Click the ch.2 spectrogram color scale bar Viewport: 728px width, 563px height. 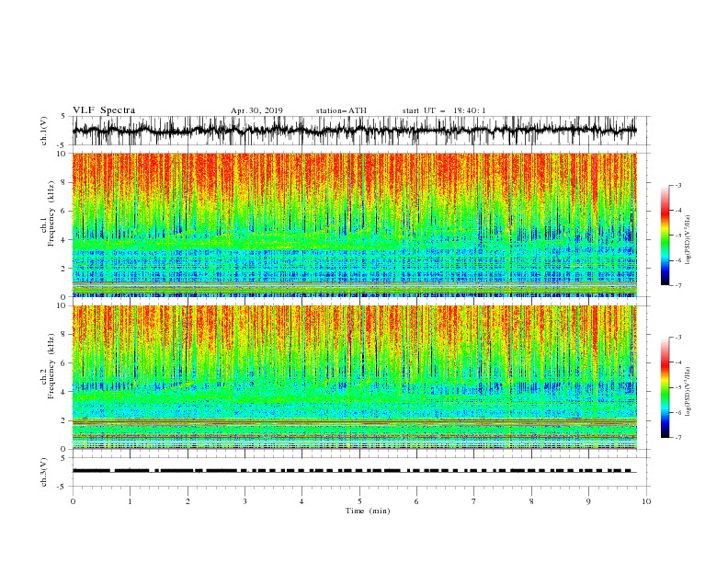(665, 387)
